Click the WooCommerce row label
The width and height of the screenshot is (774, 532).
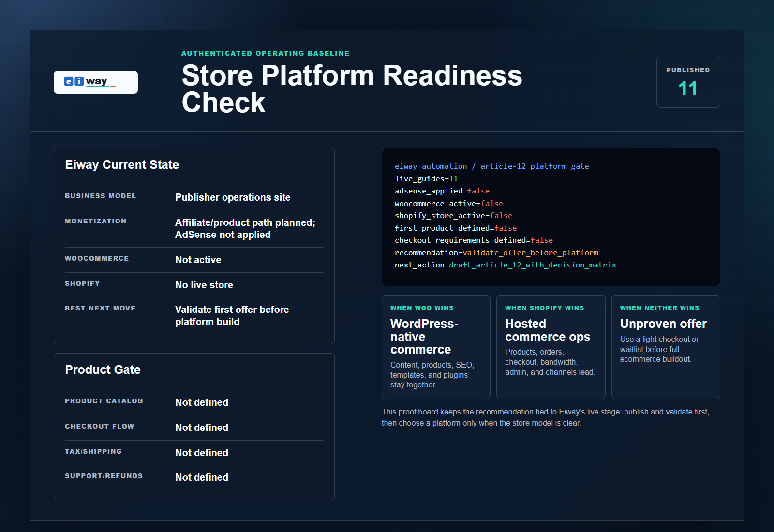[97, 258]
